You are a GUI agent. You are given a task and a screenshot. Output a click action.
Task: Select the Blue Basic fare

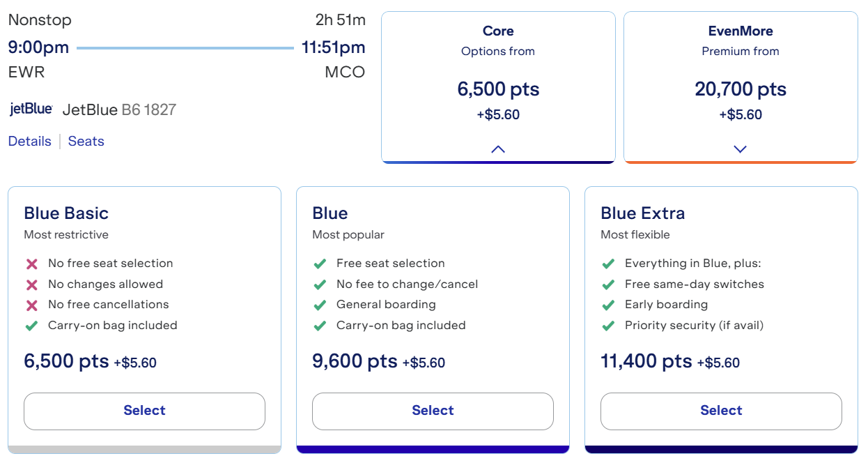pyautogui.click(x=144, y=411)
